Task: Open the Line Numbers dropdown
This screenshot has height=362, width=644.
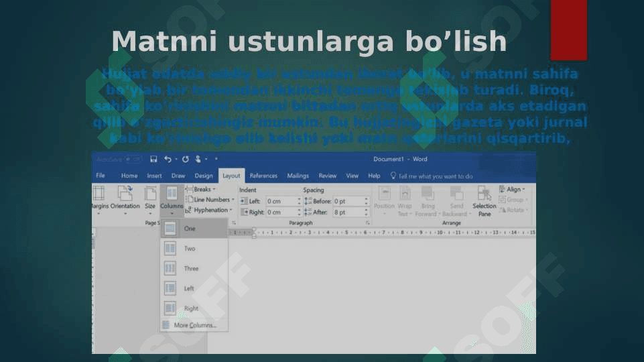Action: click(212, 200)
